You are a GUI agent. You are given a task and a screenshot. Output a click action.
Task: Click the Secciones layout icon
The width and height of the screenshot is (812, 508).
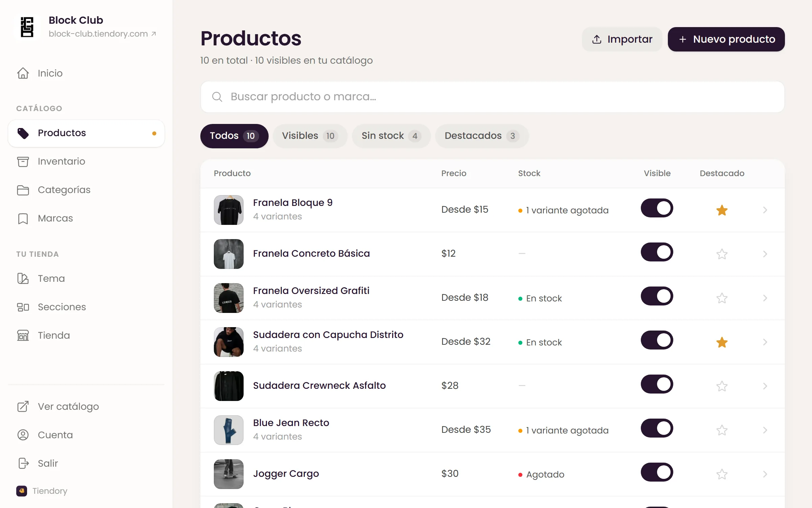point(23,307)
